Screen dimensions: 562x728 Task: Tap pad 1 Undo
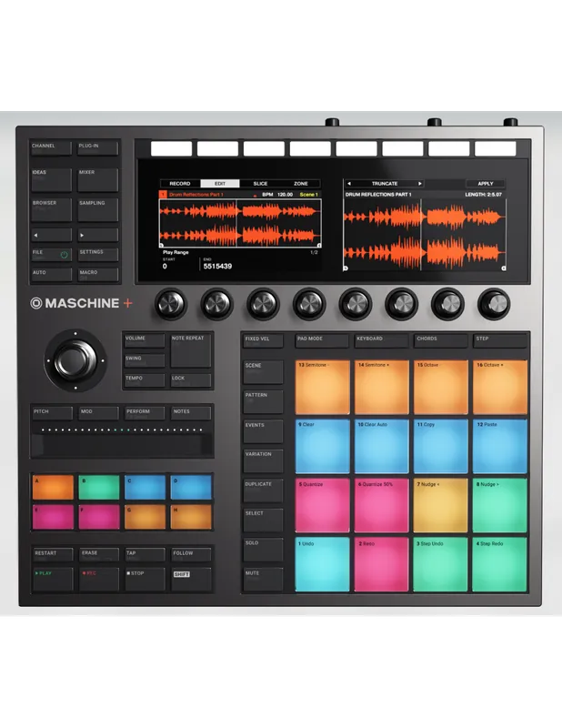pyautogui.click(x=322, y=564)
